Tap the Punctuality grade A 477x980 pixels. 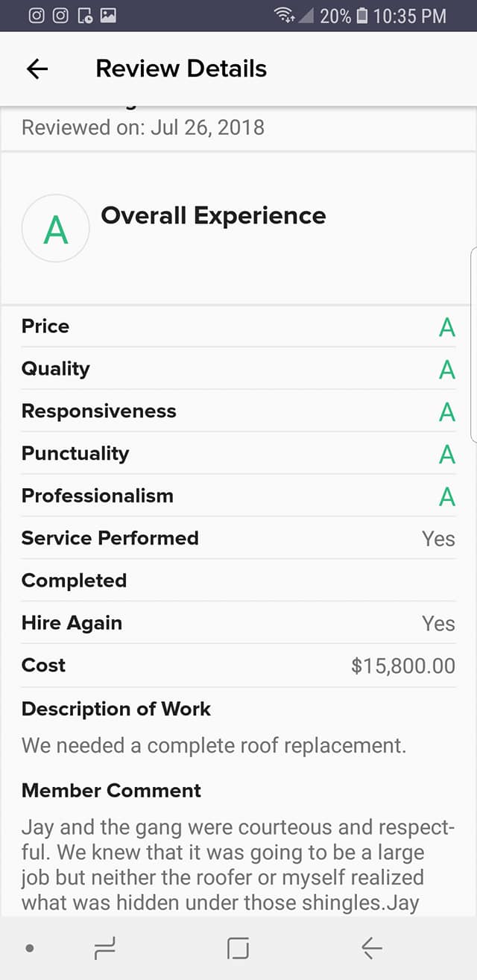[x=446, y=454]
